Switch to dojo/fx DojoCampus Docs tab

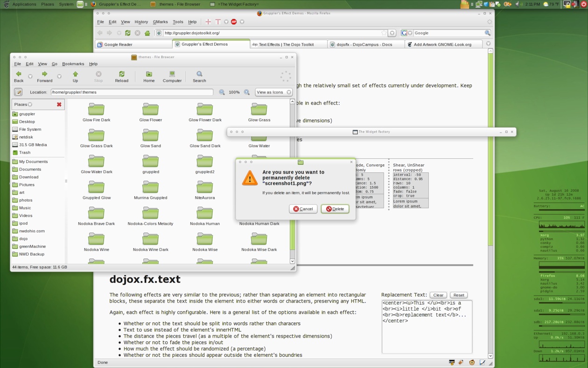(x=365, y=44)
